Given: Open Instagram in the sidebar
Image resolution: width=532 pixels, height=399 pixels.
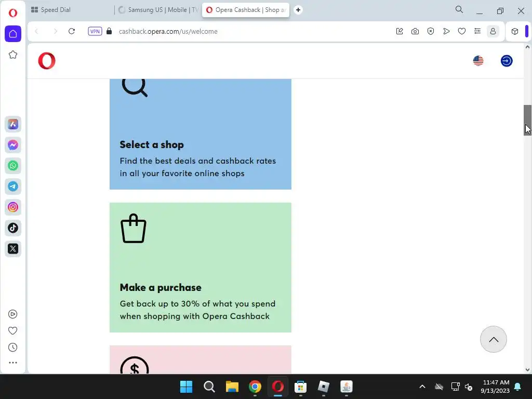Looking at the screenshot, I should tap(13, 207).
